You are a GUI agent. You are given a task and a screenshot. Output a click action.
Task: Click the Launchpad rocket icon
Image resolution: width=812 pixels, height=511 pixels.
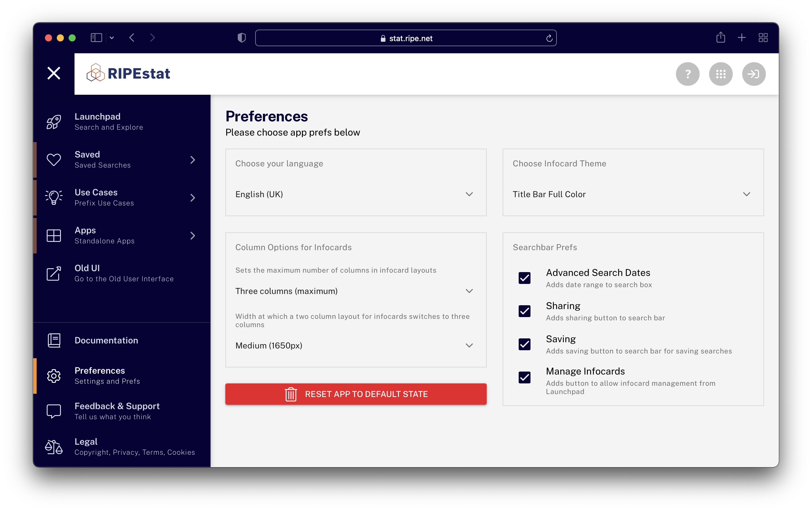pyautogui.click(x=54, y=122)
